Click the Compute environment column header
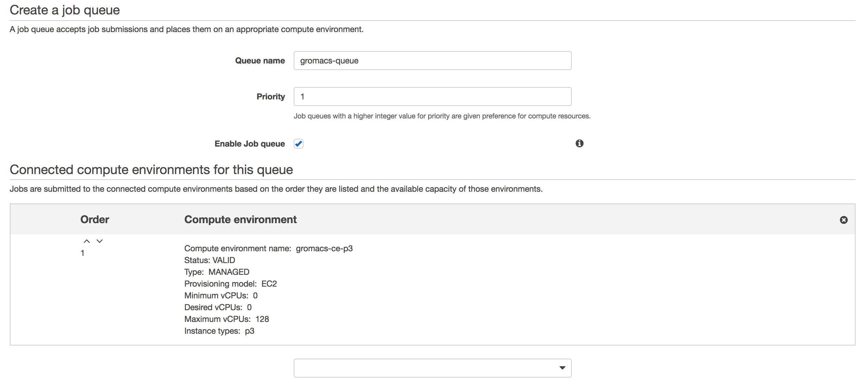The height and width of the screenshot is (390, 868). [x=240, y=220]
